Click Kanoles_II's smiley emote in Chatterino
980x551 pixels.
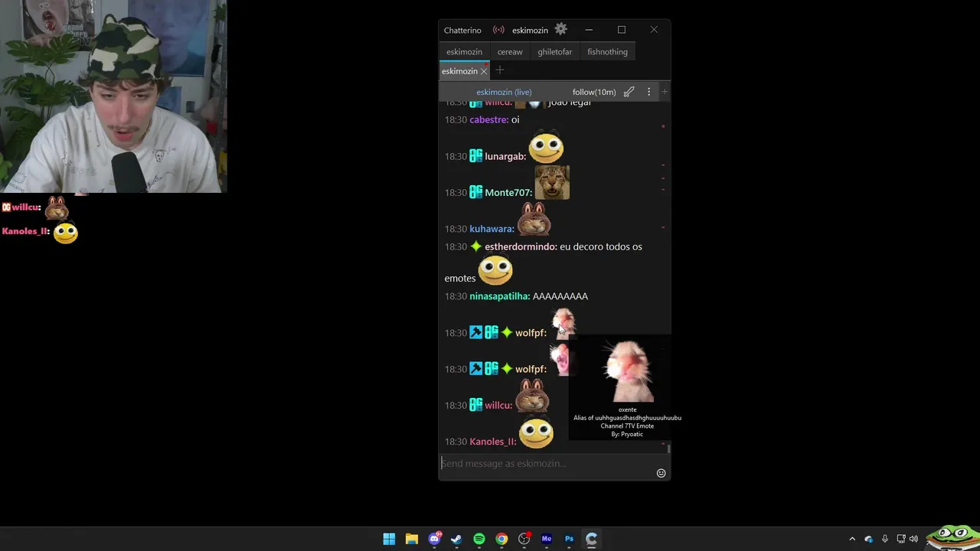(536, 432)
